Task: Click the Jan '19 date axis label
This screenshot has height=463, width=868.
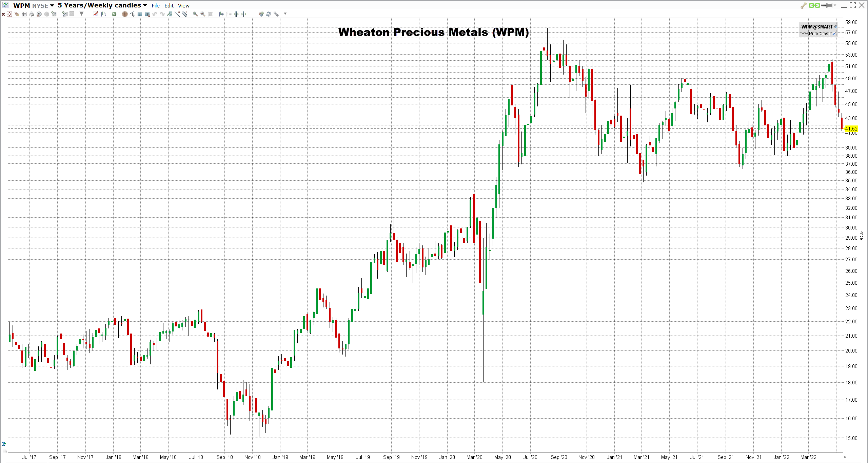Action: [280, 457]
